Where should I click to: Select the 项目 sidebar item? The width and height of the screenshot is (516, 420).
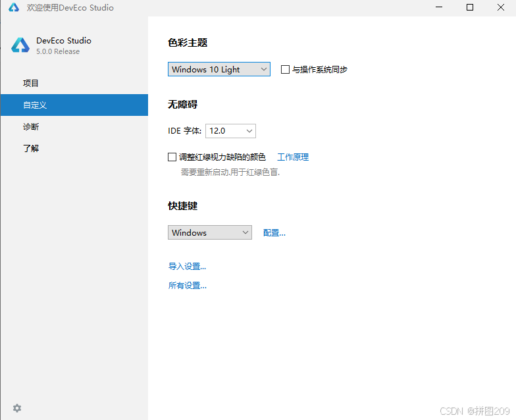pyautogui.click(x=74, y=83)
